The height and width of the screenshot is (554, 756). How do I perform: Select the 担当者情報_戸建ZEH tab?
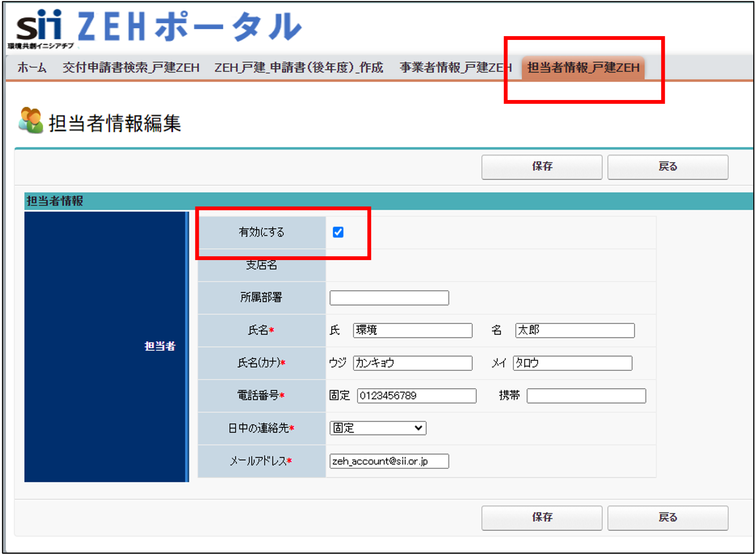click(583, 68)
